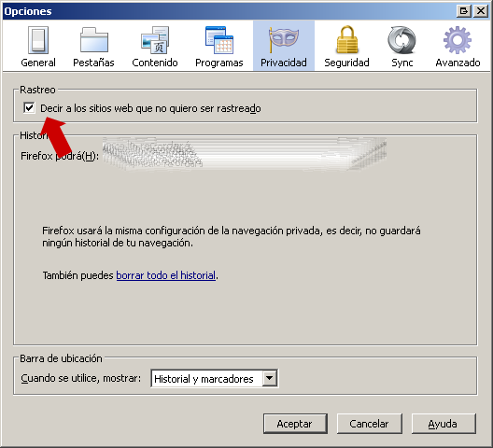Open the 'Firefox podrá' history mode dropdown
The image size is (493, 448).
245,154
